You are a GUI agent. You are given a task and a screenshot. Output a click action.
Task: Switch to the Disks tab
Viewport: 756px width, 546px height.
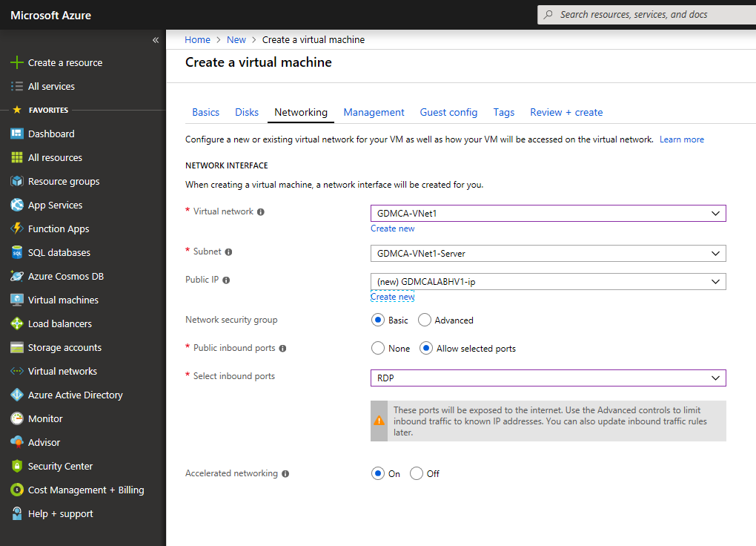pyautogui.click(x=246, y=112)
